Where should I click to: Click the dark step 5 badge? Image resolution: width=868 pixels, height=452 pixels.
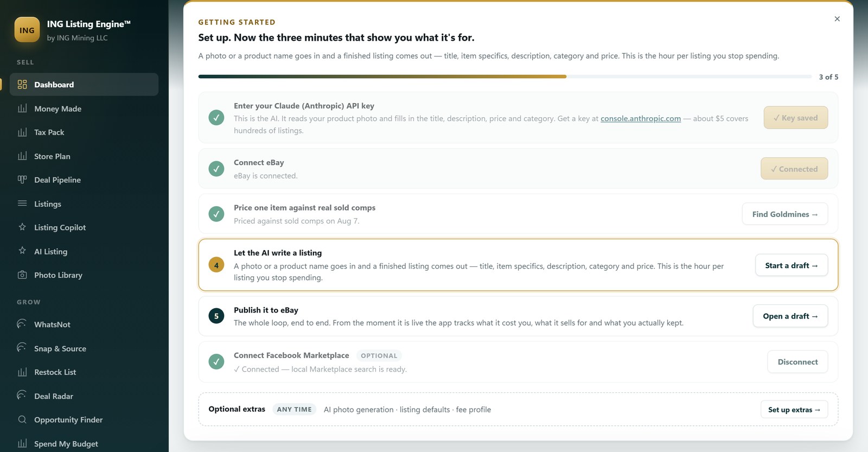tap(216, 316)
